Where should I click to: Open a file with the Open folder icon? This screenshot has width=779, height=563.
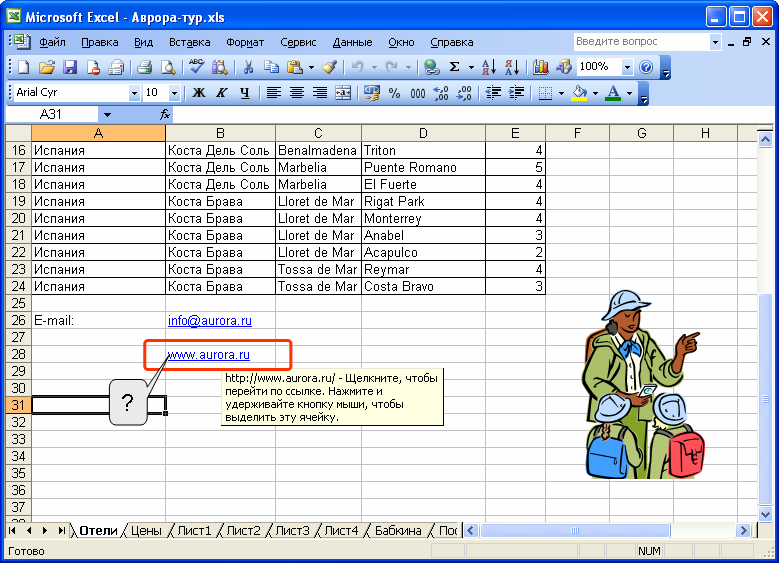click(x=47, y=67)
